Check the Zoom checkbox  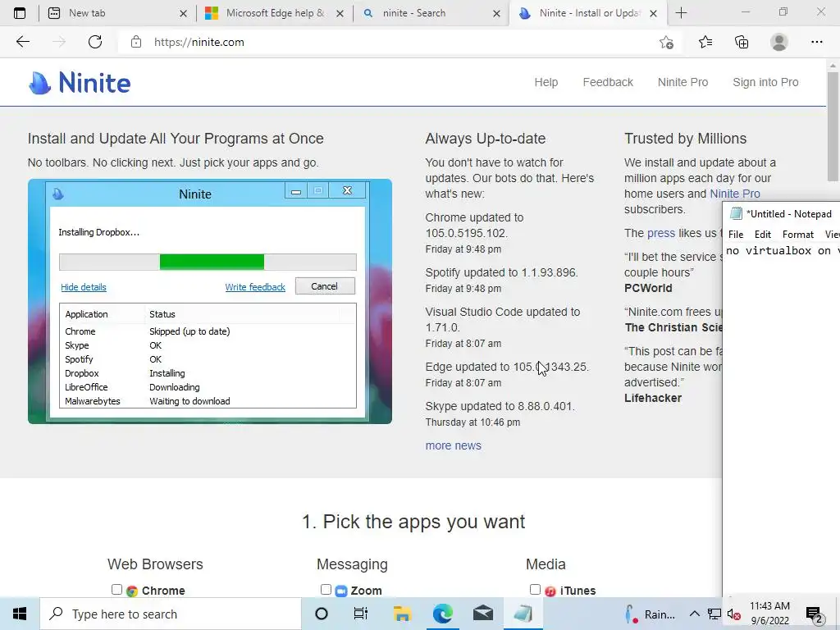pos(326,589)
